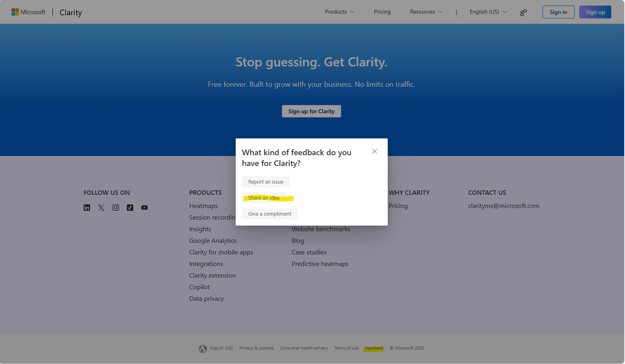The image size is (625, 364).
Task: Close the feedback dialog
Action: pos(375,151)
